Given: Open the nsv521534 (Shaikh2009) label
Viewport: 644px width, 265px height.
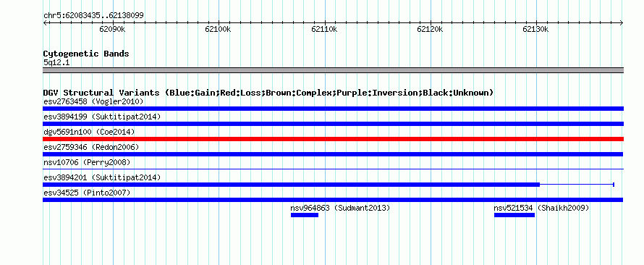Looking at the screenshot, I should tap(541, 208).
